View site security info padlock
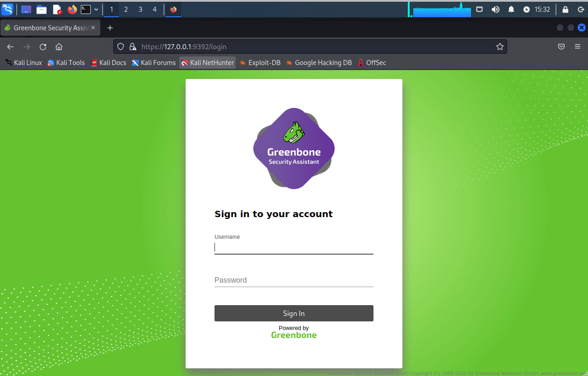The image size is (588, 376). click(132, 46)
